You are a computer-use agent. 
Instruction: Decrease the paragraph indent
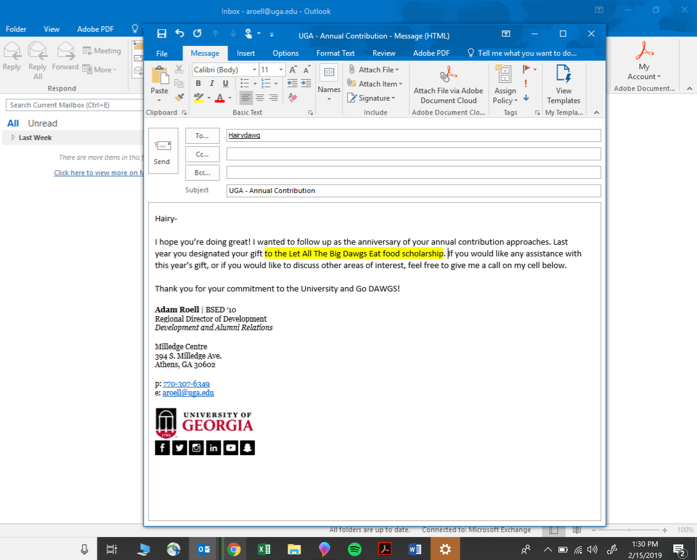[292, 84]
